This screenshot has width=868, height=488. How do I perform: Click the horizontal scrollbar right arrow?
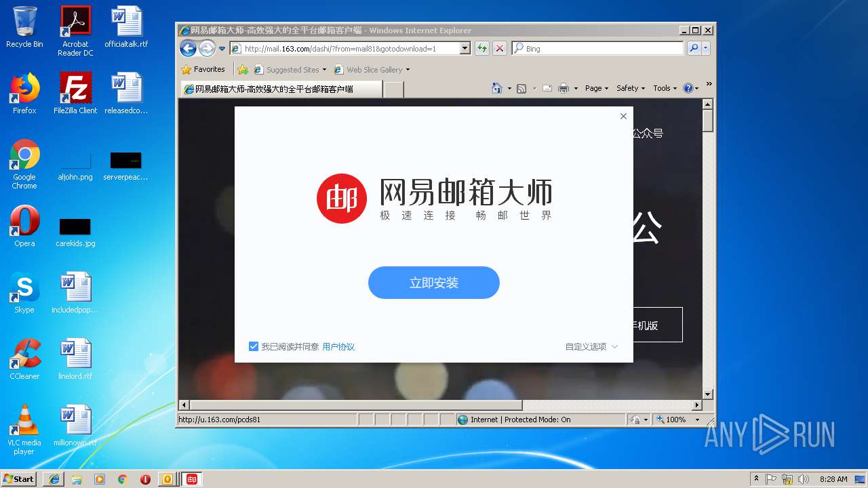coord(696,405)
